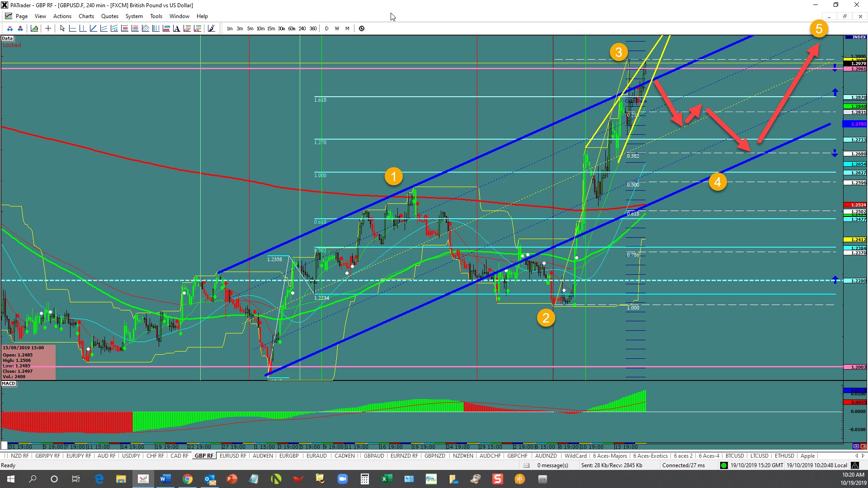Image resolution: width=868 pixels, height=488 pixels.
Task: Switch to the 6 Aces-Majors tab
Action: pos(610,456)
